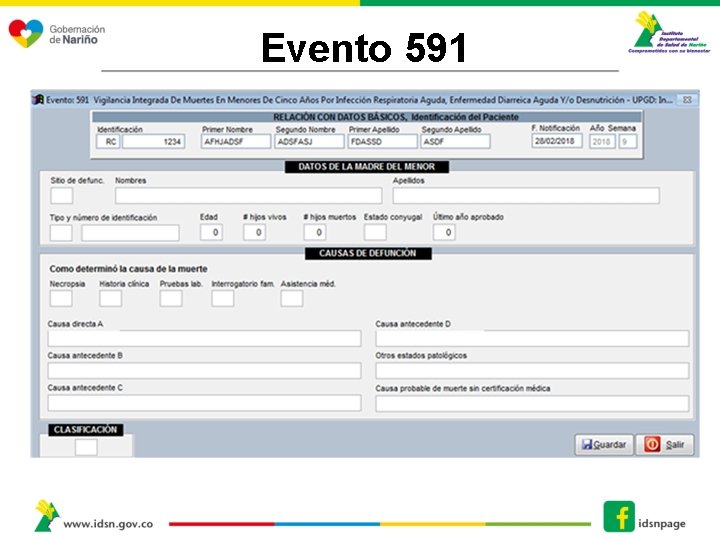Click the Segundo Nombre field ADSFASJ

(x=309, y=141)
